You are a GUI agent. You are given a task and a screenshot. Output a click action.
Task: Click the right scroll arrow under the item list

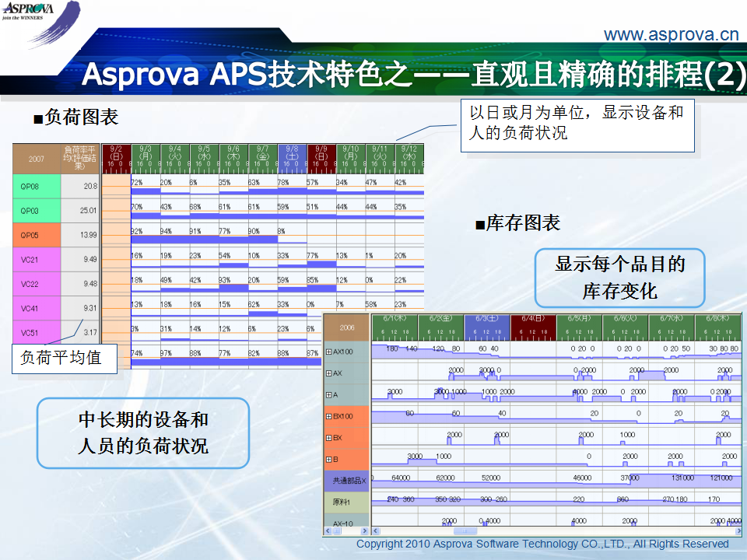(365, 530)
